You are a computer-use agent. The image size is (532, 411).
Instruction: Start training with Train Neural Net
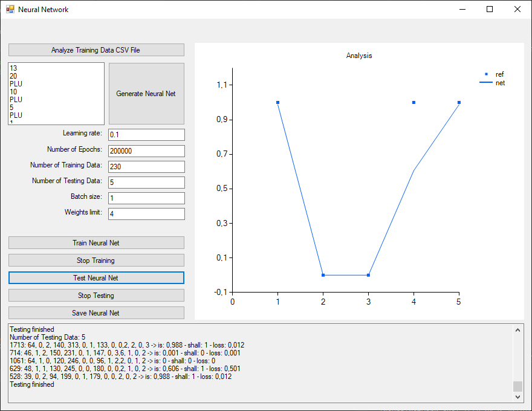point(96,243)
